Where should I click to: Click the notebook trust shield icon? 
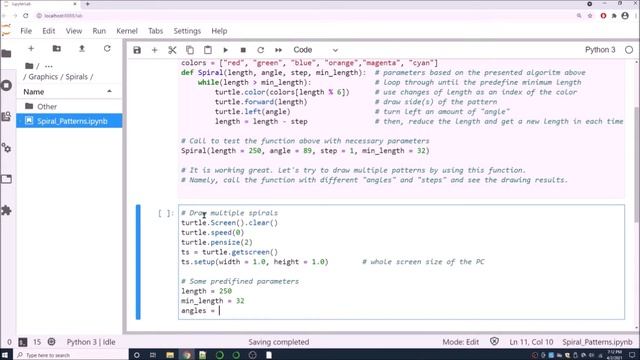(494, 341)
